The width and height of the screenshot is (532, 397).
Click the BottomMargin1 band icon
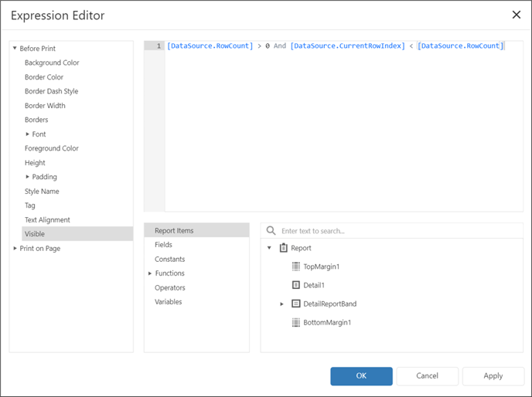pyautogui.click(x=296, y=322)
